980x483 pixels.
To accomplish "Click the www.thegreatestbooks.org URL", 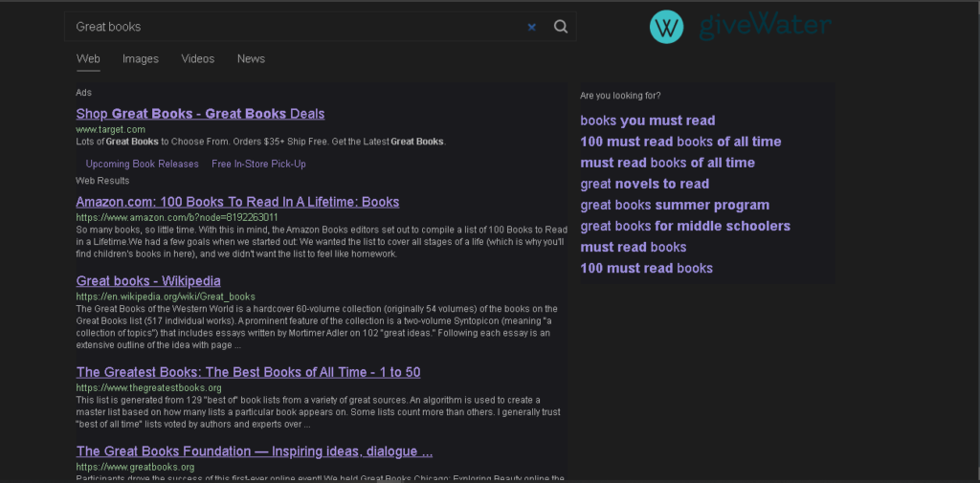I will 148,388.
